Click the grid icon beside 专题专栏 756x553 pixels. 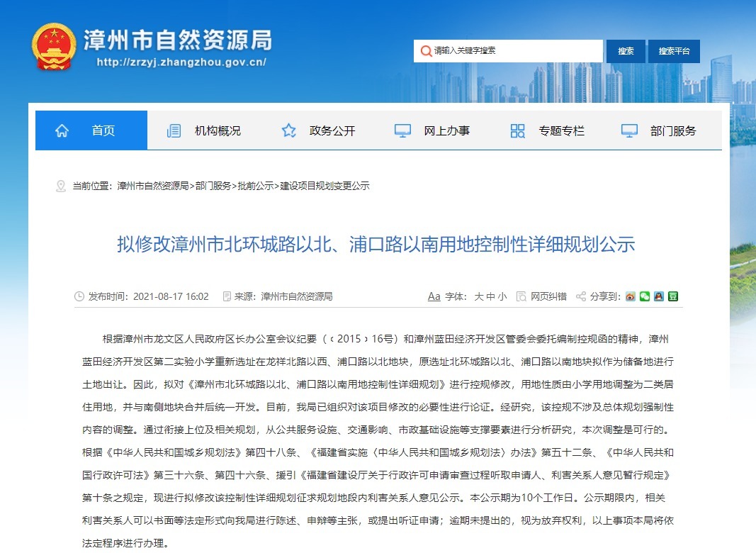(517, 130)
